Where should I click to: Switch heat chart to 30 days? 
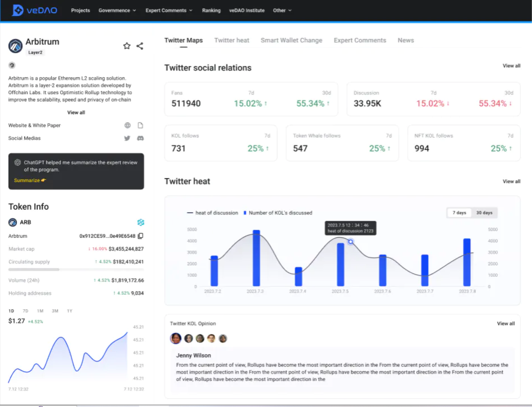coord(484,213)
